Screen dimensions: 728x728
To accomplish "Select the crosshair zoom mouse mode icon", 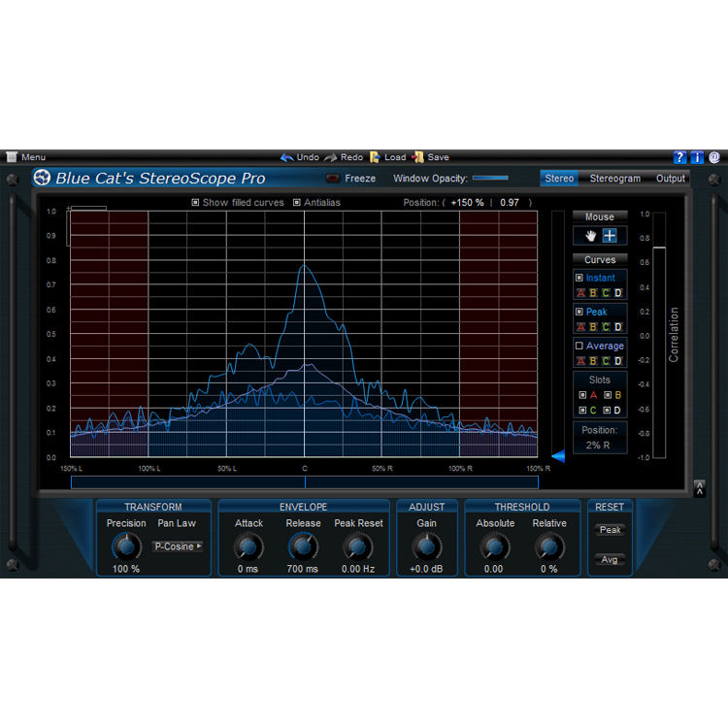I will [x=610, y=236].
